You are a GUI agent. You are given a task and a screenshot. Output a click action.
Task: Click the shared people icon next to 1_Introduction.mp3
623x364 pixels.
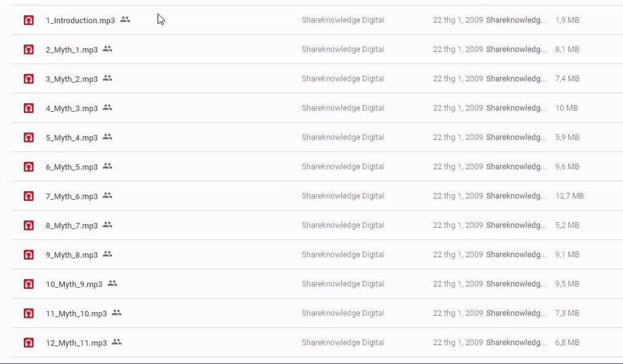125,20
